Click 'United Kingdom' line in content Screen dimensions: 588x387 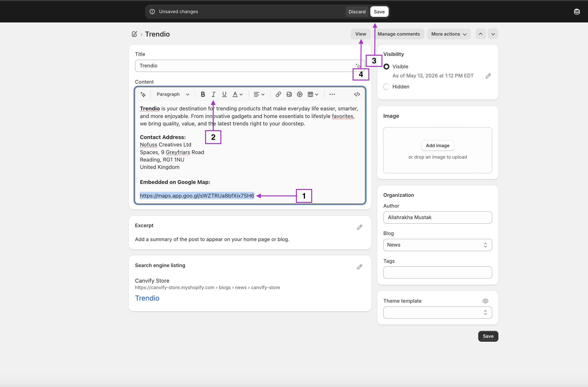[160, 167]
